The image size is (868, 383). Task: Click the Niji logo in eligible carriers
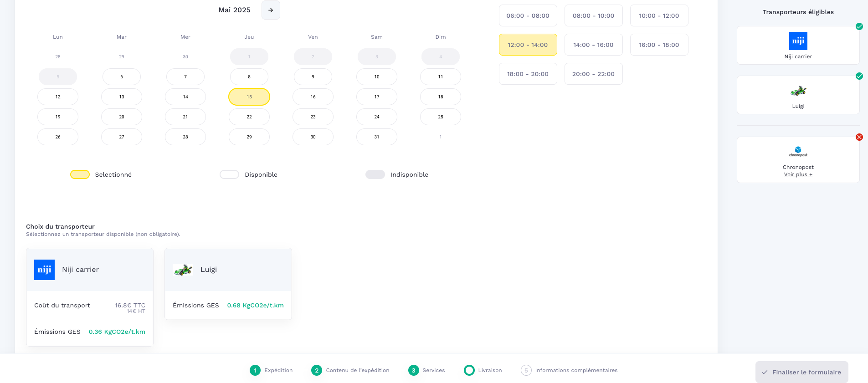click(798, 41)
